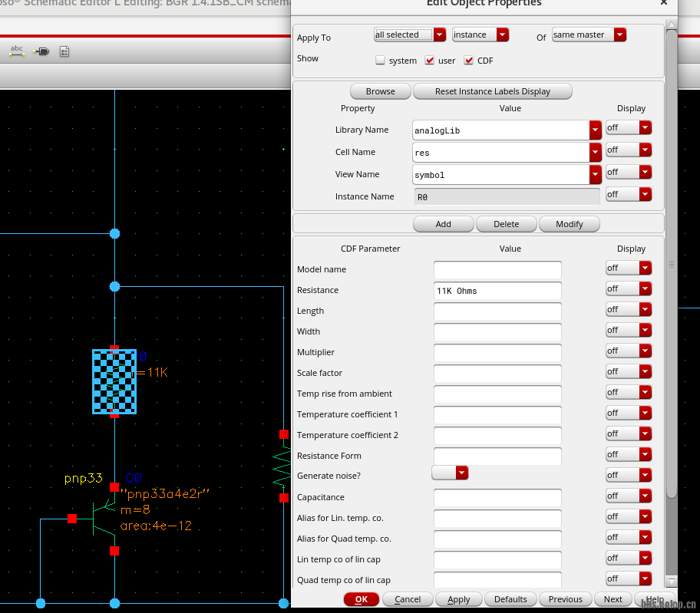Click the abc wire name label icon
Image resolution: width=700 pixels, height=613 pixels.
click(17, 51)
